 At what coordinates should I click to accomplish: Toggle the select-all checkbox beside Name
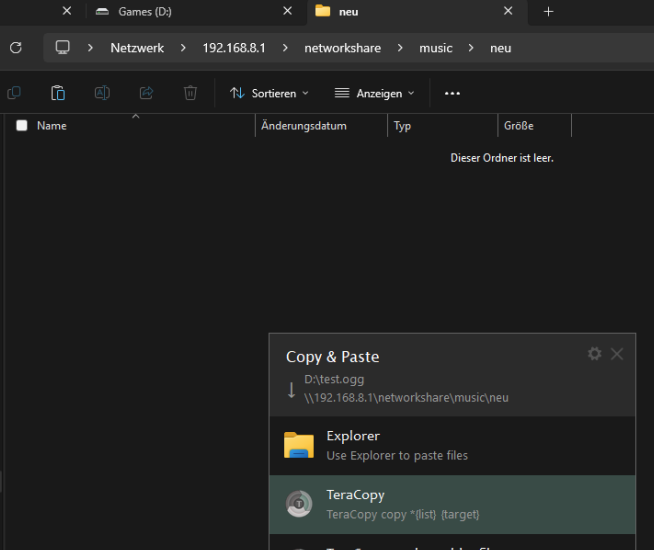22,126
